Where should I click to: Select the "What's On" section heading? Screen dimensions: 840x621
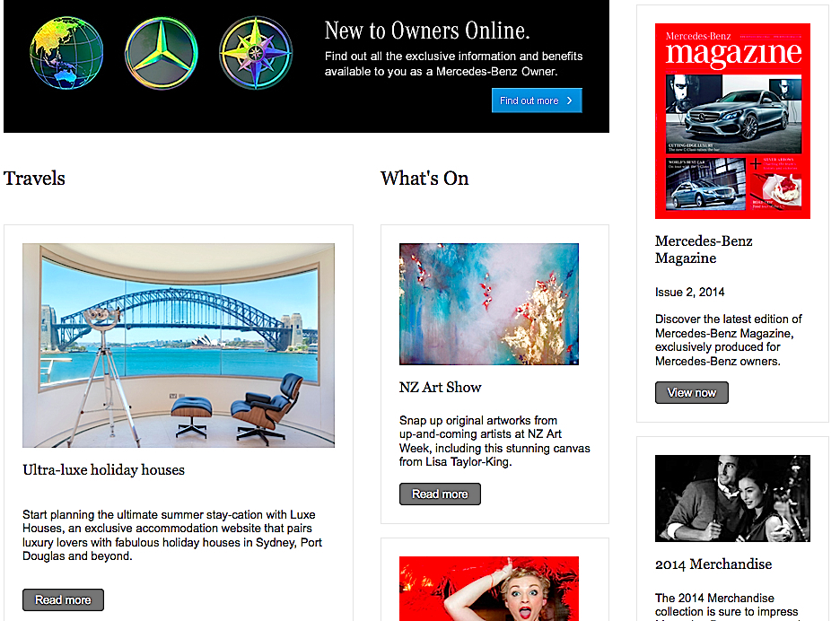click(x=424, y=179)
